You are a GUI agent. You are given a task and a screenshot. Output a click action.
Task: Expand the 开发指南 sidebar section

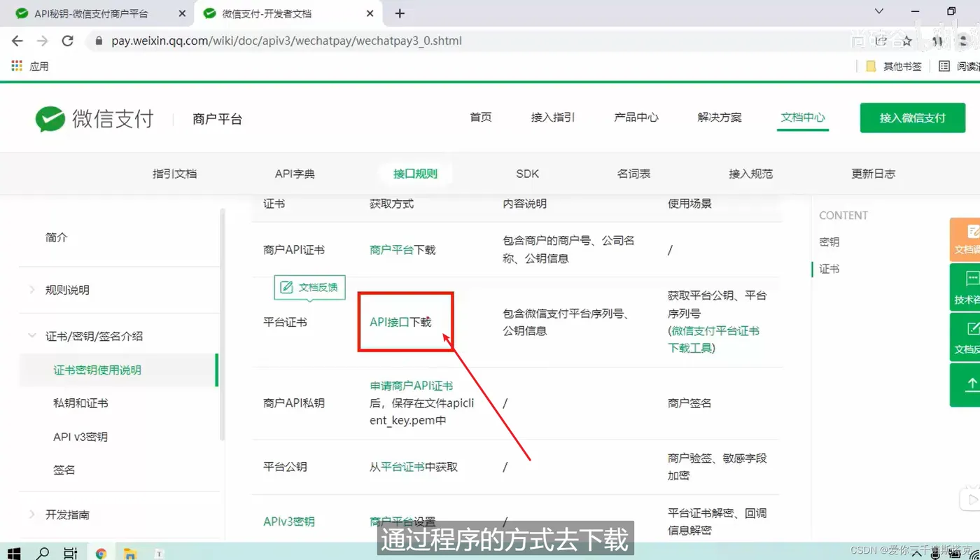tap(67, 514)
